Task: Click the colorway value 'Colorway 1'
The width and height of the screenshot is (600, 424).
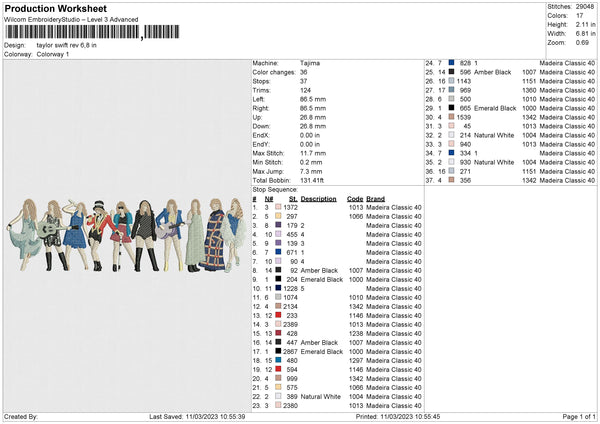Action: tap(53, 54)
